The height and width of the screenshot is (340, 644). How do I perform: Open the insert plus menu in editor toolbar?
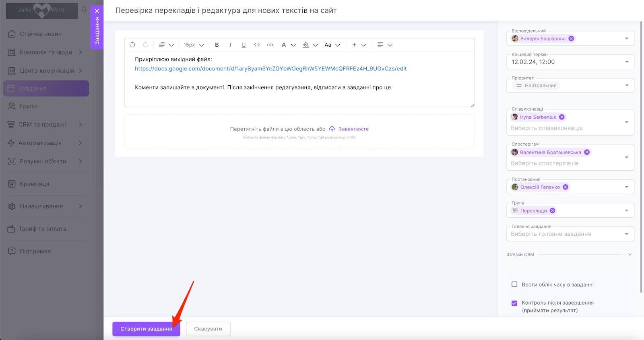tap(359, 45)
